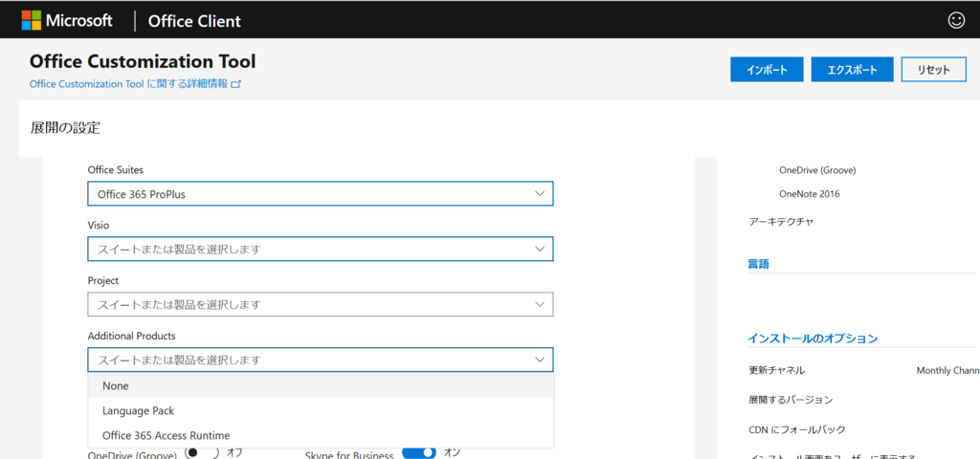The width and height of the screenshot is (980, 459).
Task: Toggle the Skype for Business switch
Action: click(x=419, y=452)
